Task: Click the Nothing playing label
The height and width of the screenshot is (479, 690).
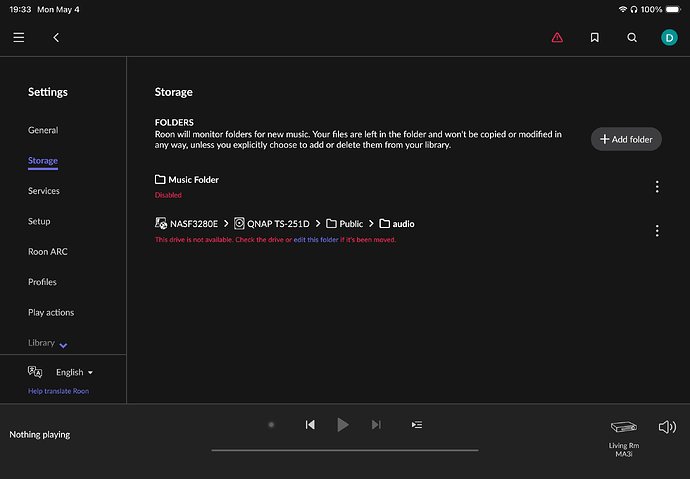Action: click(x=40, y=434)
